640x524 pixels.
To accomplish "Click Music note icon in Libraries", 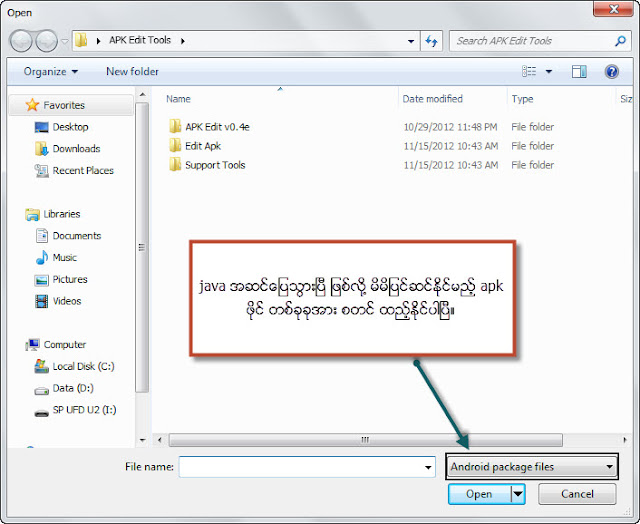I will [42, 258].
